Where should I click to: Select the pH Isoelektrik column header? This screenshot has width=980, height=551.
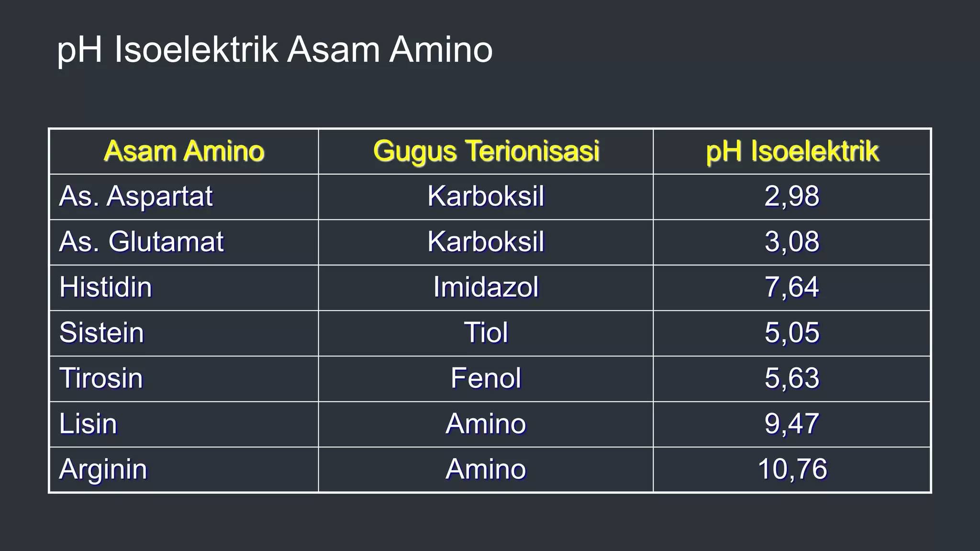coord(792,151)
